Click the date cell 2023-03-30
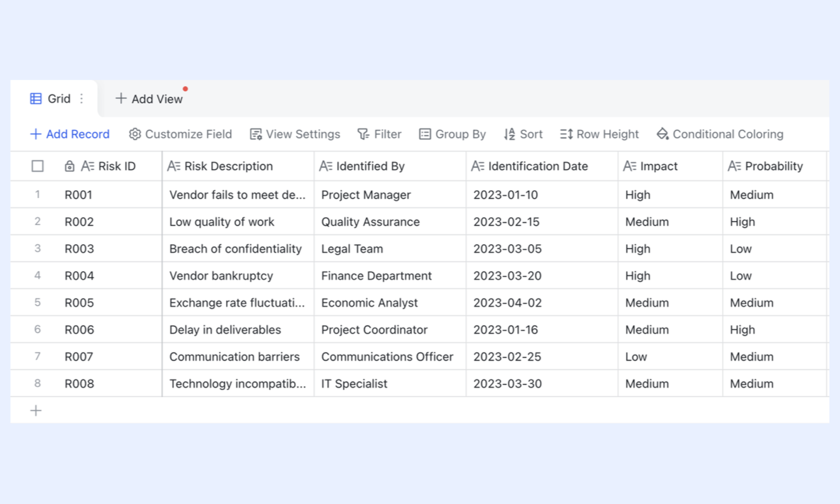Image resolution: width=840 pixels, height=504 pixels. [542, 383]
